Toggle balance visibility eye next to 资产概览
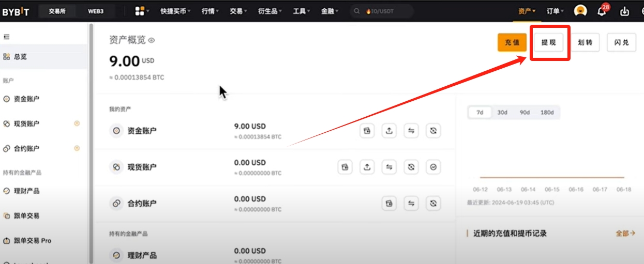The width and height of the screenshot is (644, 264). click(x=152, y=40)
